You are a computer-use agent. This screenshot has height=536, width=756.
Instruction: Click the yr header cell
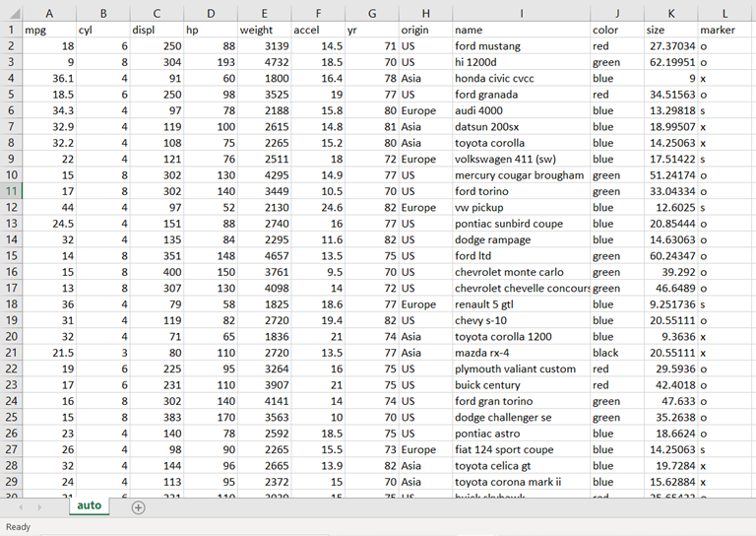(372, 30)
